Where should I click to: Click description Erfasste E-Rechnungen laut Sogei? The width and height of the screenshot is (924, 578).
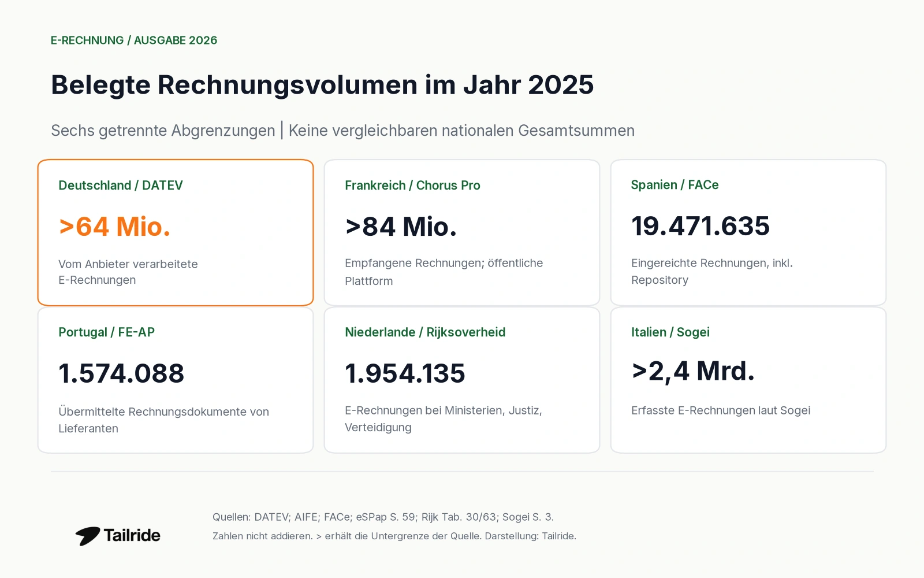pyautogui.click(x=721, y=410)
